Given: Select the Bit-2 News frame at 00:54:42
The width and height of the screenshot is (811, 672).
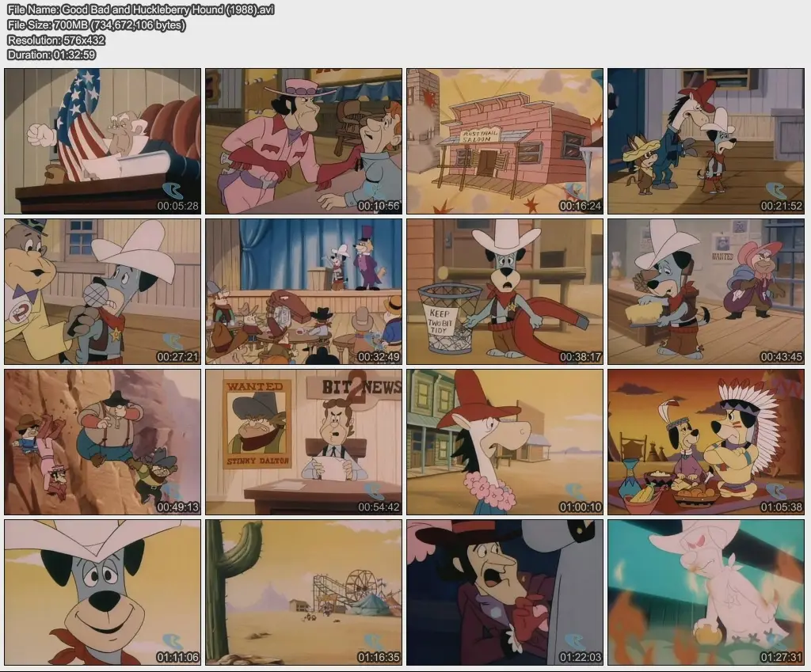Looking at the screenshot, I should pos(303,442).
